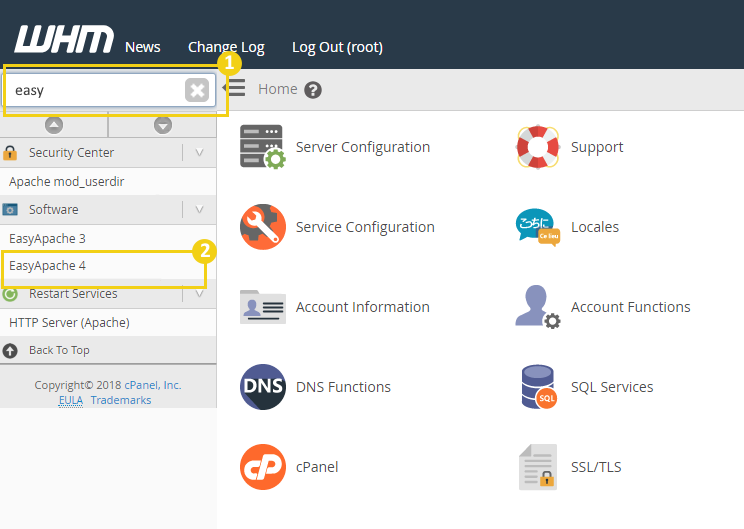This screenshot has height=529, width=744.
Task: Click the Back To Top label
Action: pyautogui.click(x=59, y=350)
